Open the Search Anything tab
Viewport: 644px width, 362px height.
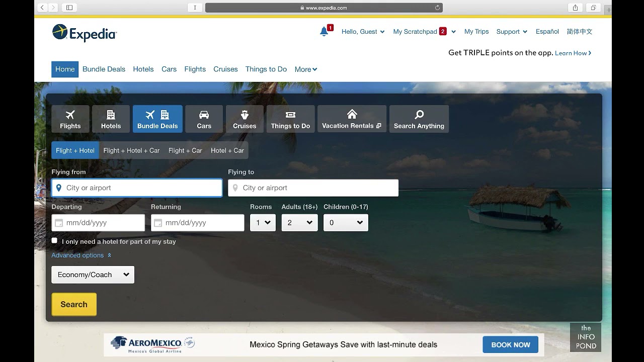[x=419, y=119]
